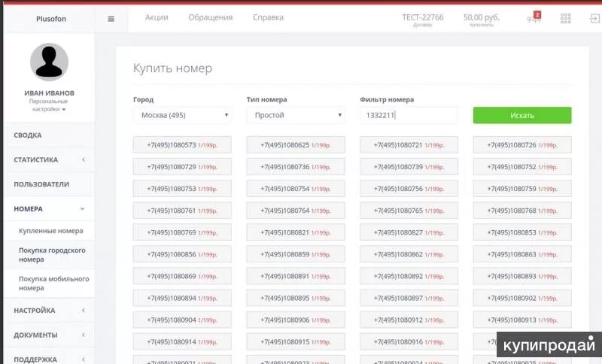Select number +7(495)1080856
602x364 pixels.
182,254
